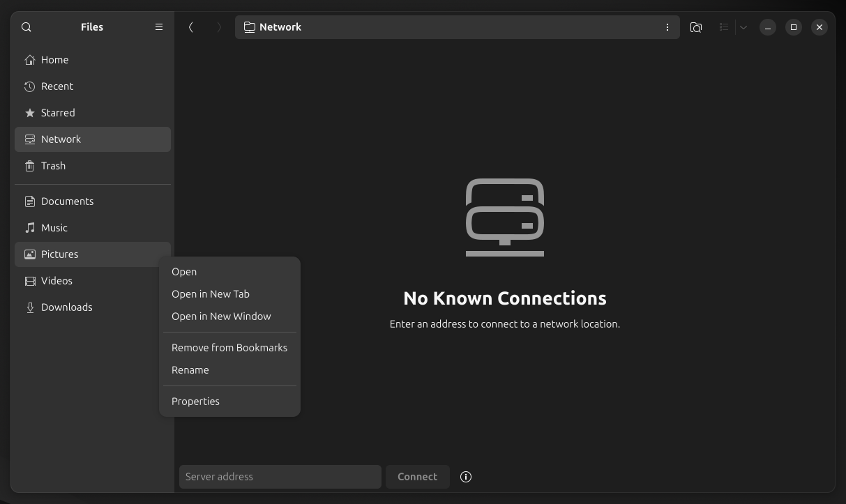The image size is (846, 504).
Task: Open the Files hamburger menu
Action: coord(159,27)
